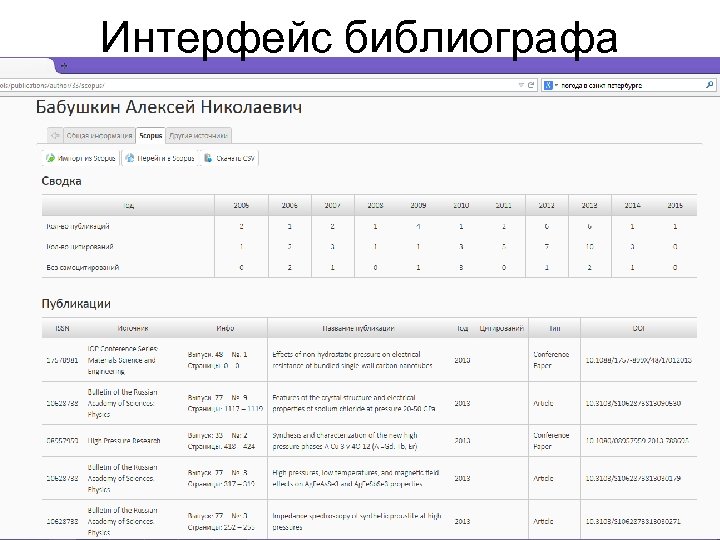The height and width of the screenshot is (540, 720).
Task: Click the Кол-во цитирований row label
Action: click(79, 247)
